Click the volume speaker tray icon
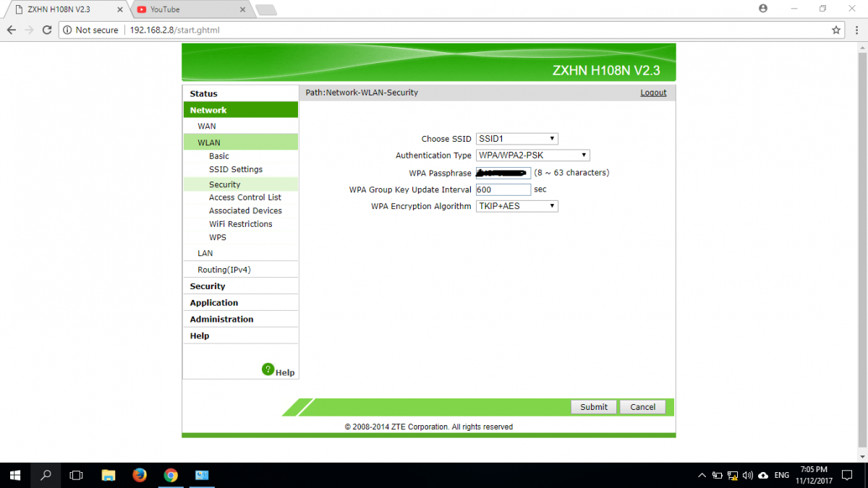Screen dimensions: 868x488 tap(748, 476)
